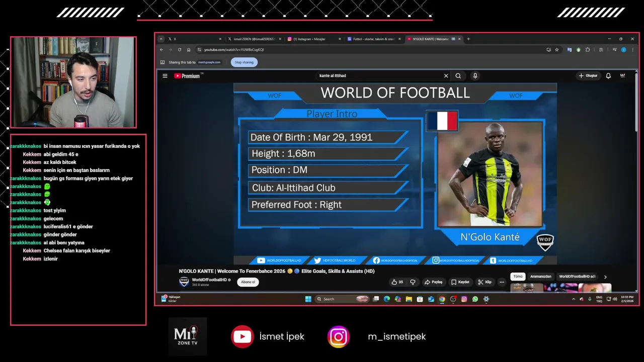Open Chrome from the taskbar
Screen dimensions: 644x362
pos(442,299)
